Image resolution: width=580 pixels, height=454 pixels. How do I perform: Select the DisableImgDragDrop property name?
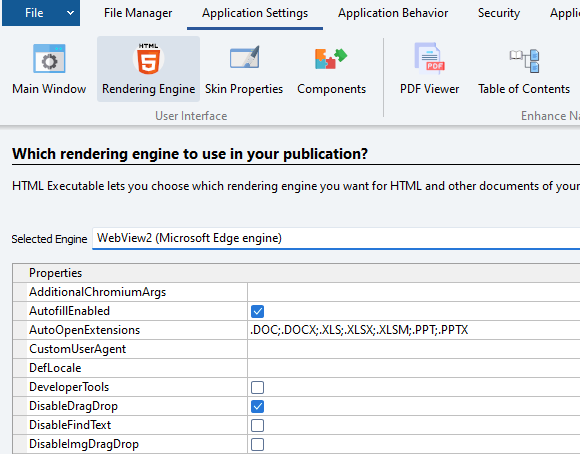84,444
